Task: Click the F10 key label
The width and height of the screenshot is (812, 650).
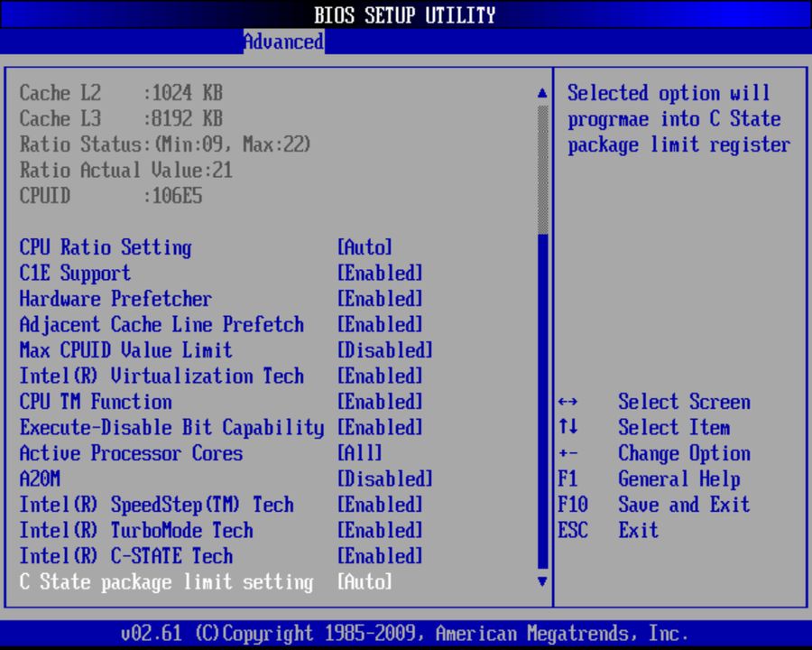Action: coord(573,505)
